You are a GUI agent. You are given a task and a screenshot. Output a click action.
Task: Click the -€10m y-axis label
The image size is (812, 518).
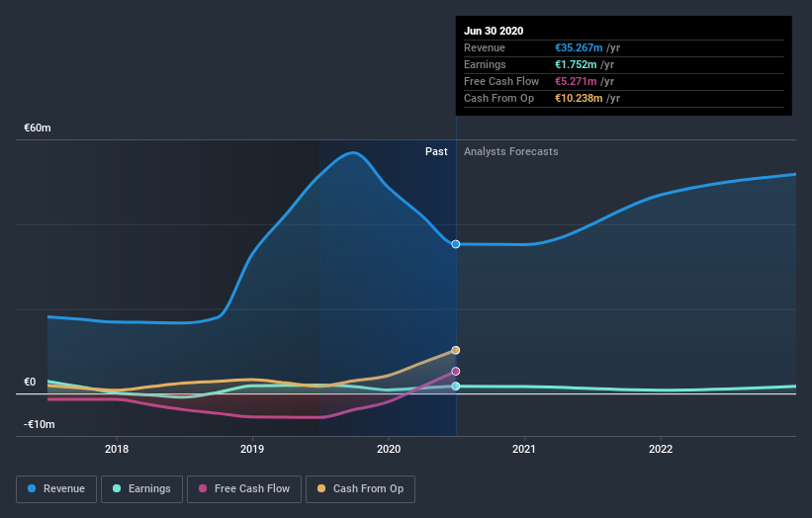click(40, 424)
